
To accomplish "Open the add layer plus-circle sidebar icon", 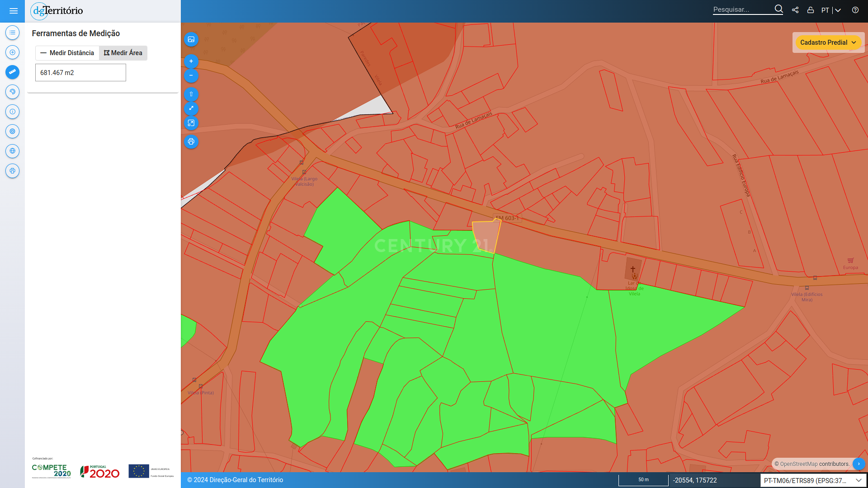I will (12, 52).
